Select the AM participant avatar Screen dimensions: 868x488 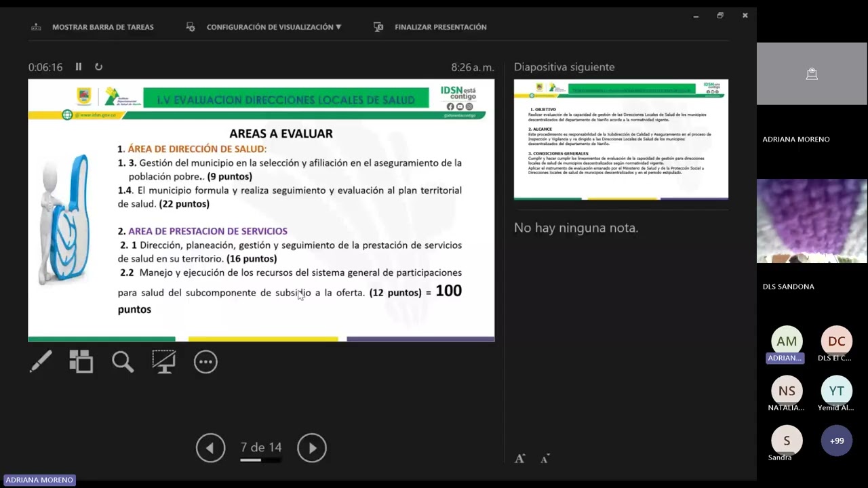point(787,341)
